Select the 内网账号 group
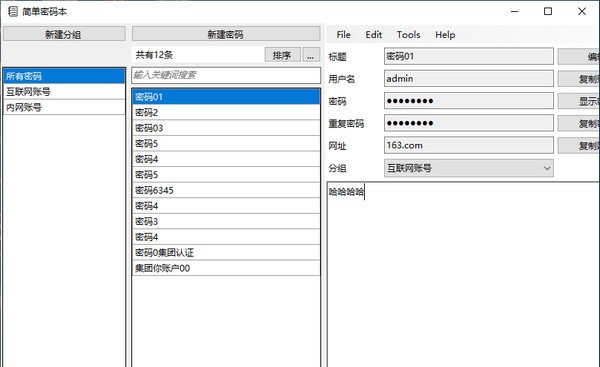Viewport: 600px width, 367px height. (64, 108)
